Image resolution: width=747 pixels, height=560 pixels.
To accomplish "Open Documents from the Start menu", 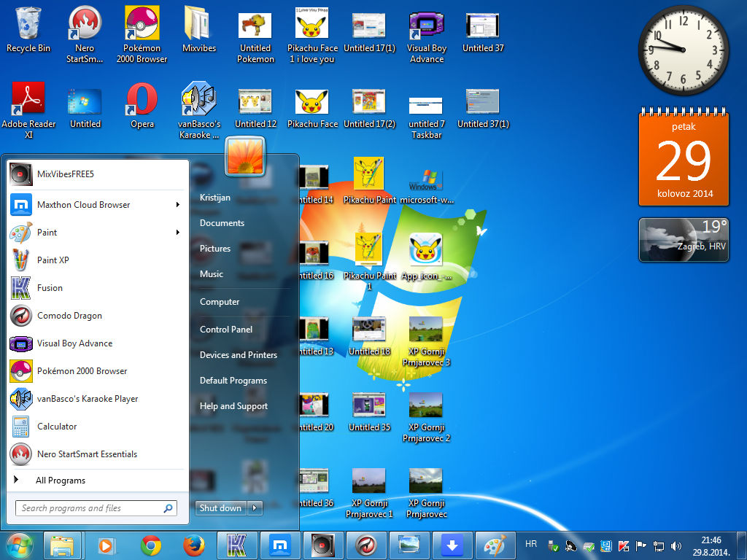I will tap(222, 223).
